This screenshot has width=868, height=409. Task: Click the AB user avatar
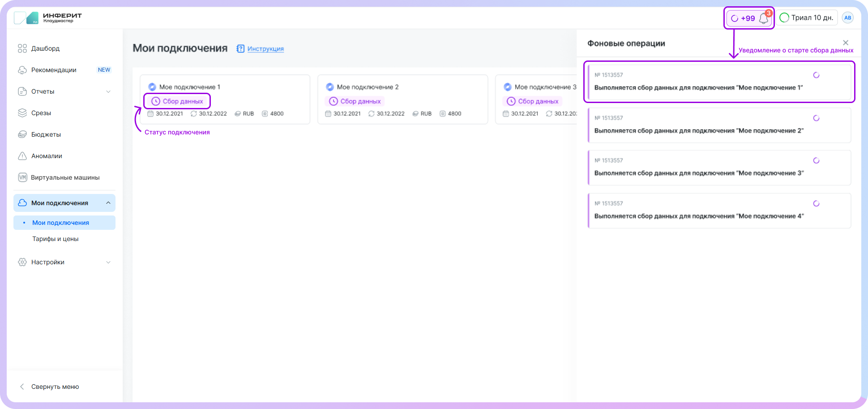(847, 18)
